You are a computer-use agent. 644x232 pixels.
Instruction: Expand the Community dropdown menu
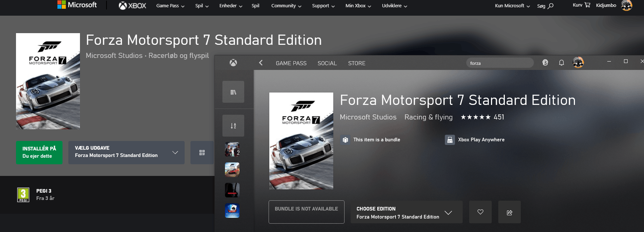(x=286, y=6)
